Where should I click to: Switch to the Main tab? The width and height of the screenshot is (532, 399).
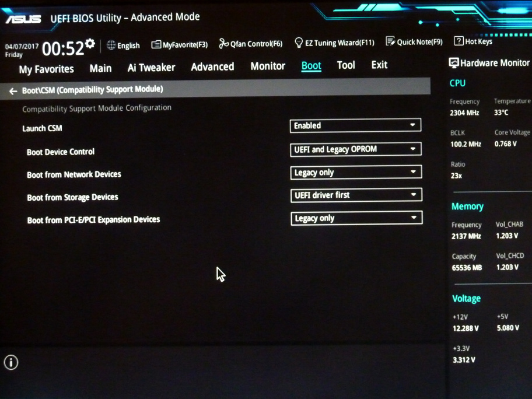100,68
